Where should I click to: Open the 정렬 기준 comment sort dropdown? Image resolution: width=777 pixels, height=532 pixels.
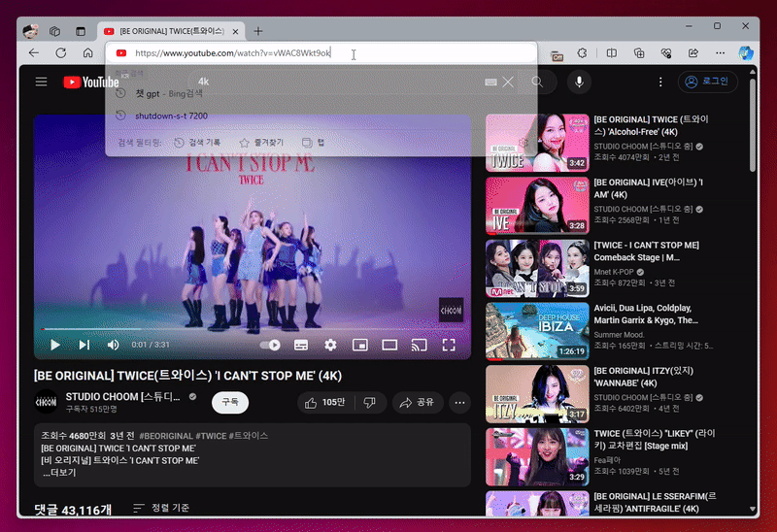(161, 508)
